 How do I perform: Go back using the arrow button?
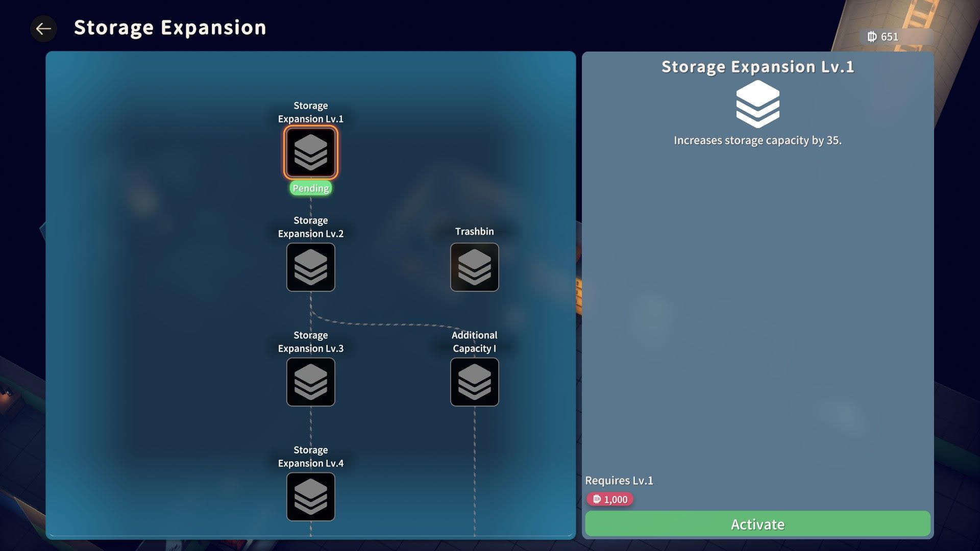point(43,29)
